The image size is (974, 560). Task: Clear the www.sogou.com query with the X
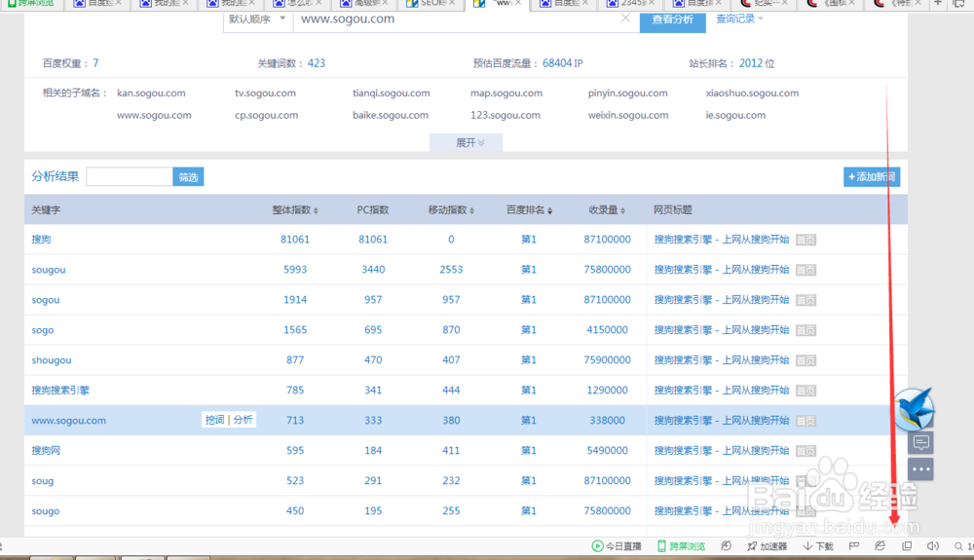tap(625, 19)
